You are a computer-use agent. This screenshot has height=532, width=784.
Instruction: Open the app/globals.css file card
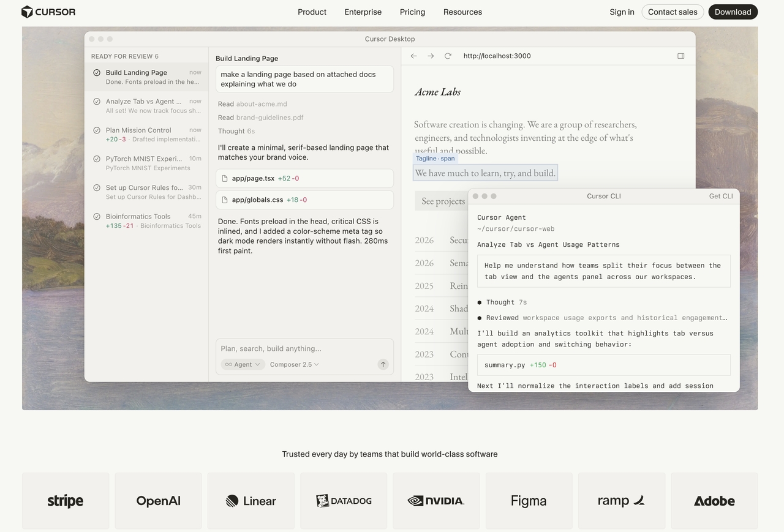click(304, 200)
